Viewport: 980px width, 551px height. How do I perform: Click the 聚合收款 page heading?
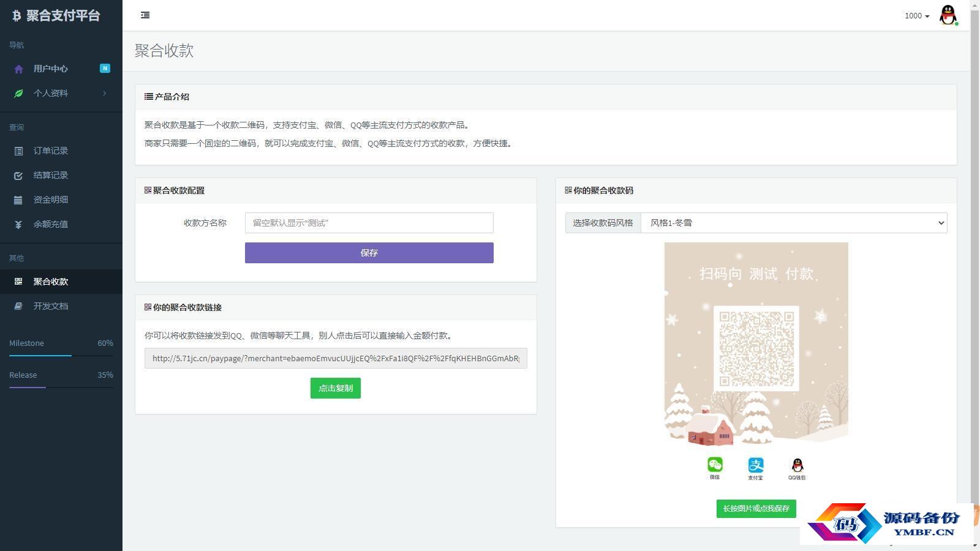pos(164,51)
